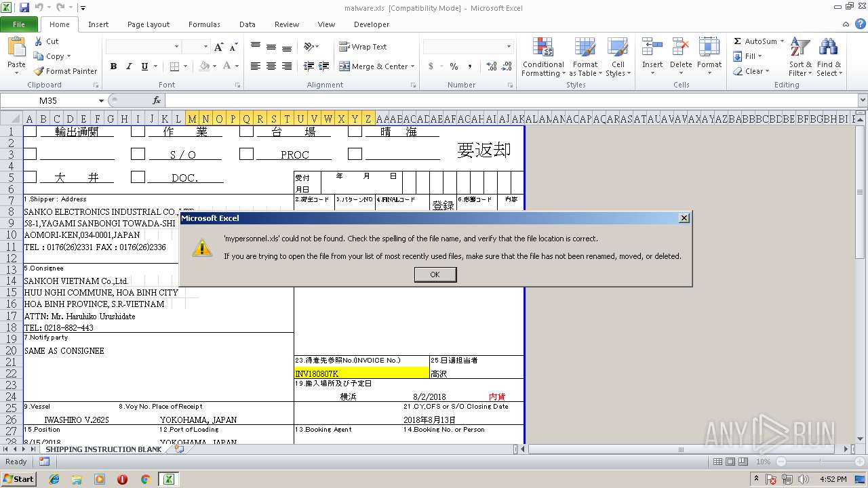Tick the 輸出通関 checkbox
The width and height of the screenshot is (868, 488).
[30, 131]
